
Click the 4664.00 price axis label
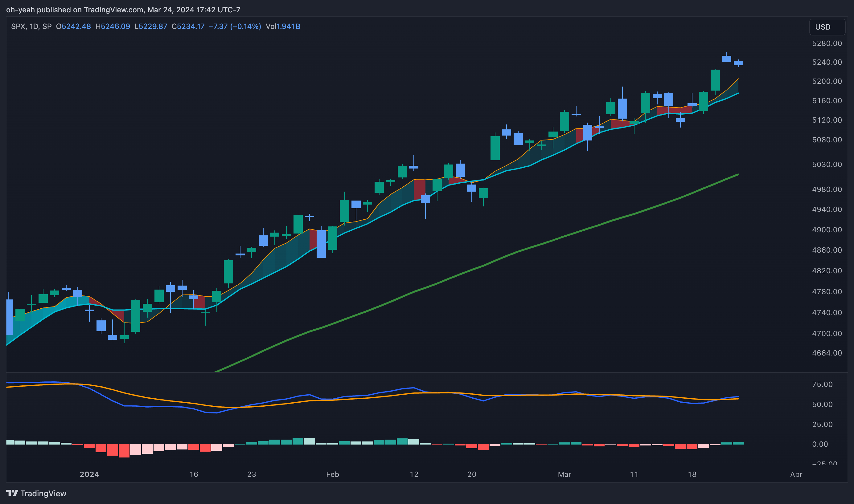(827, 353)
